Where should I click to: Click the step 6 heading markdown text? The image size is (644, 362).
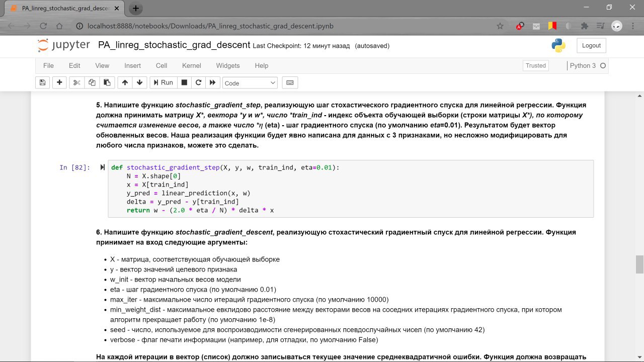336,237
